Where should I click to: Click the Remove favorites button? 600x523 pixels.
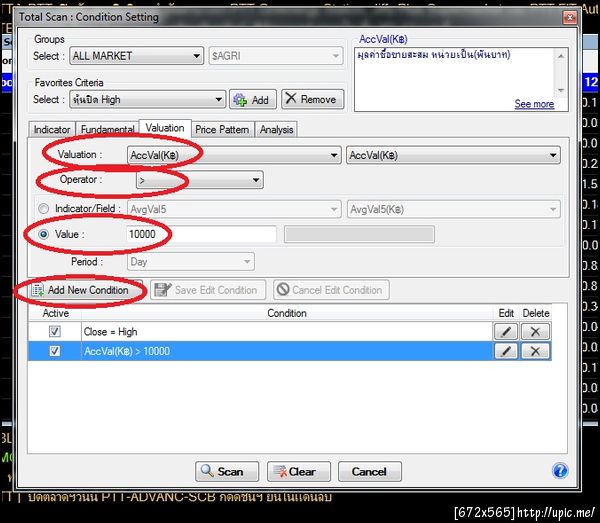(313, 99)
